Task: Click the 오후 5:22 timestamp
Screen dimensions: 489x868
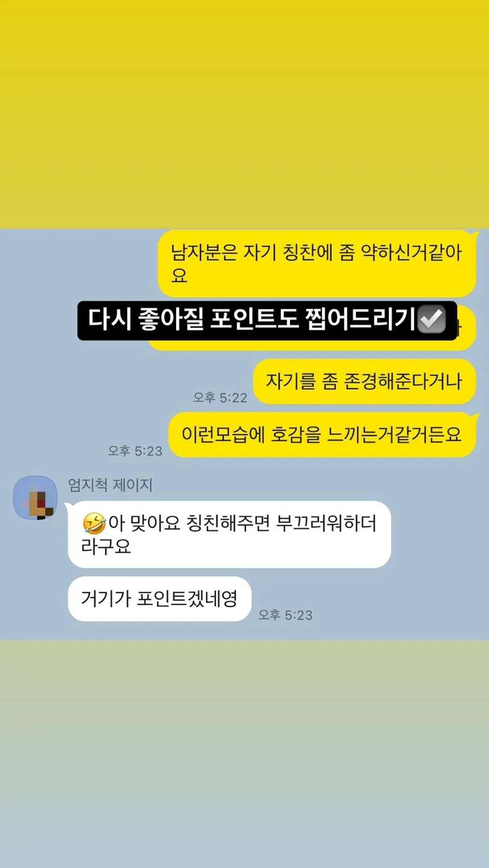Action: pos(220,397)
